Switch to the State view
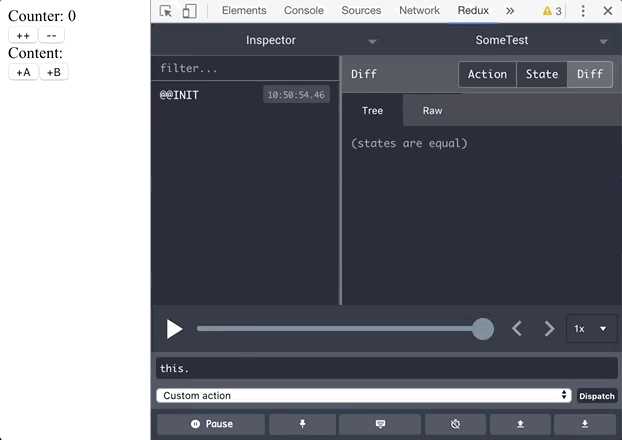Screen dimensions: 622x440 (x=541, y=74)
